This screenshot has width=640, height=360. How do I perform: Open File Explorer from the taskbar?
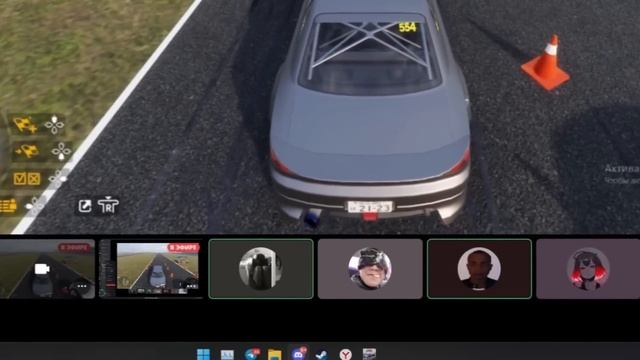[275, 354]
